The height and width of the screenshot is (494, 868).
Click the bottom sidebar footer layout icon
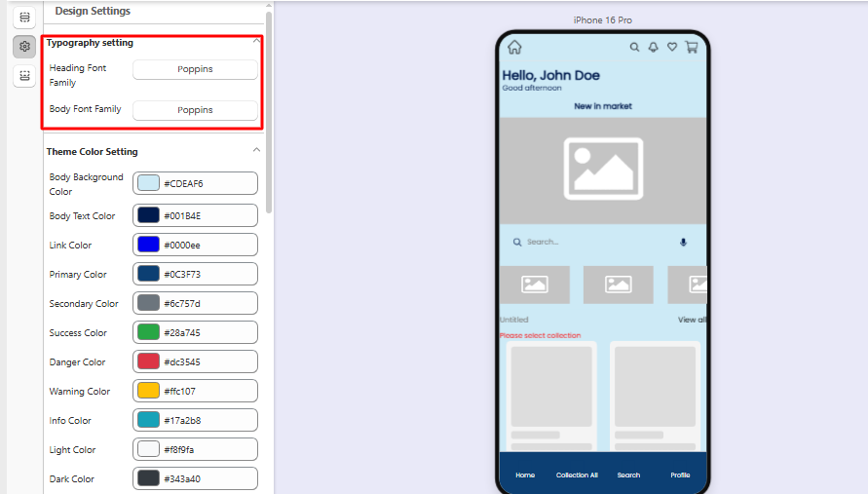point(24,75)
